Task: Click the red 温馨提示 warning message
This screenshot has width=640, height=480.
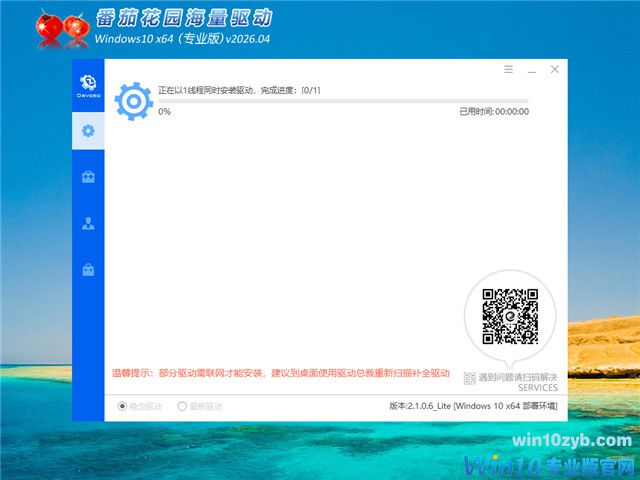Action: click(x=280, y=372)
